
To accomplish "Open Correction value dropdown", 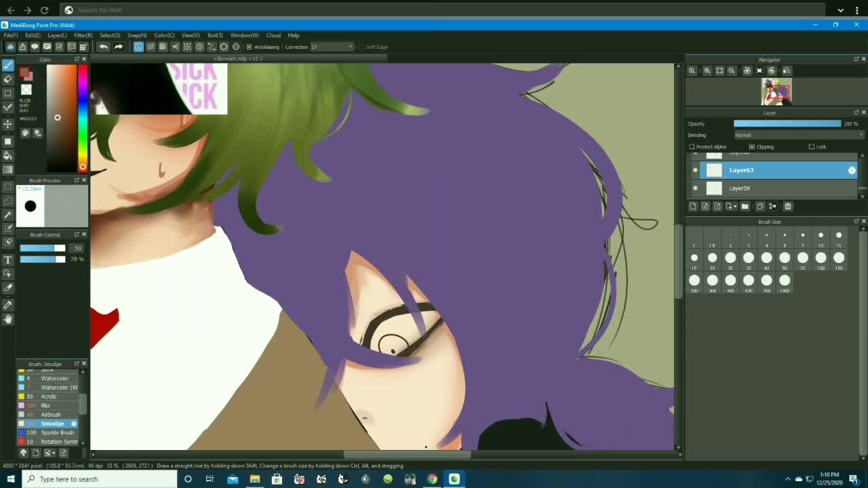I will pos(332,47).
